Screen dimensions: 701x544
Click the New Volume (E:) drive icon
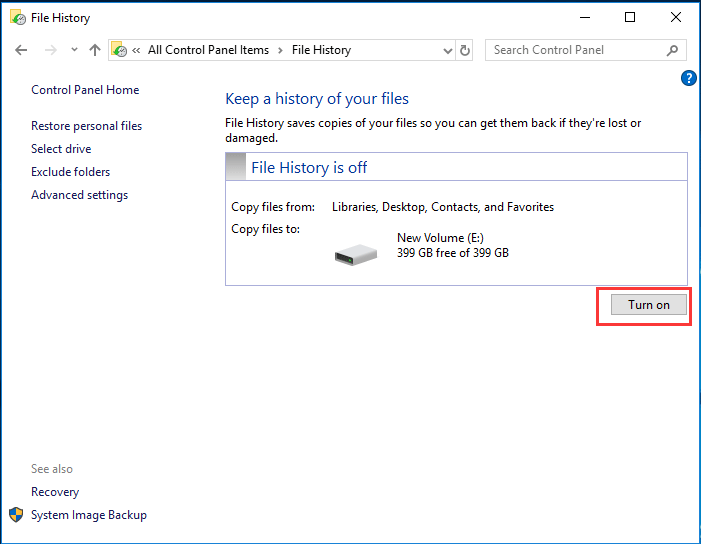pos(355,255)
